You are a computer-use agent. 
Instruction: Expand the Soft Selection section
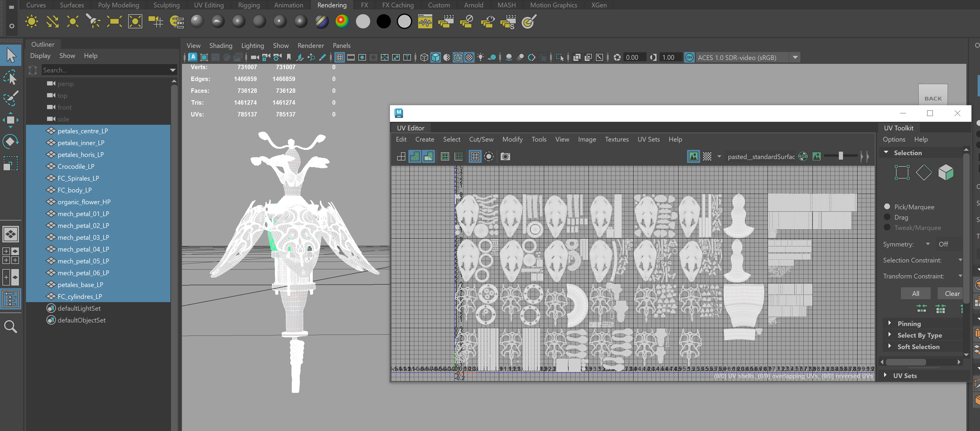coord(889,346)
